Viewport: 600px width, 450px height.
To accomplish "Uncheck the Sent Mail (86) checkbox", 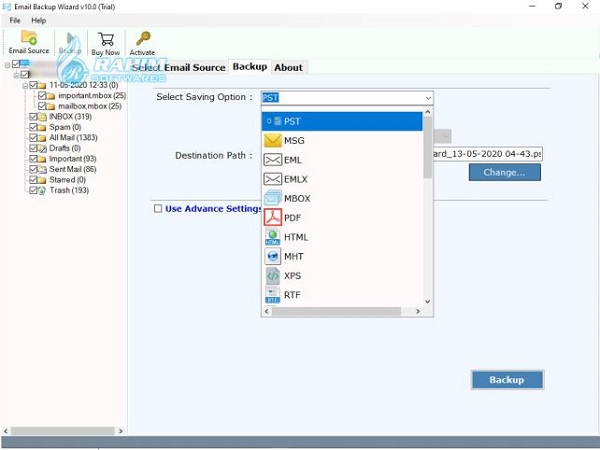I will pos(33,169).
